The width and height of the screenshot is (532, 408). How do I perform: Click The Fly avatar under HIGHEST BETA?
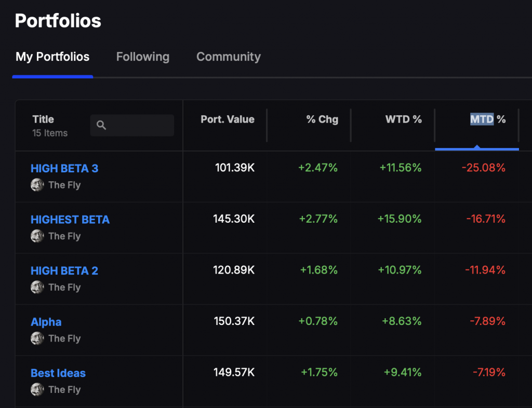point(37,236)
